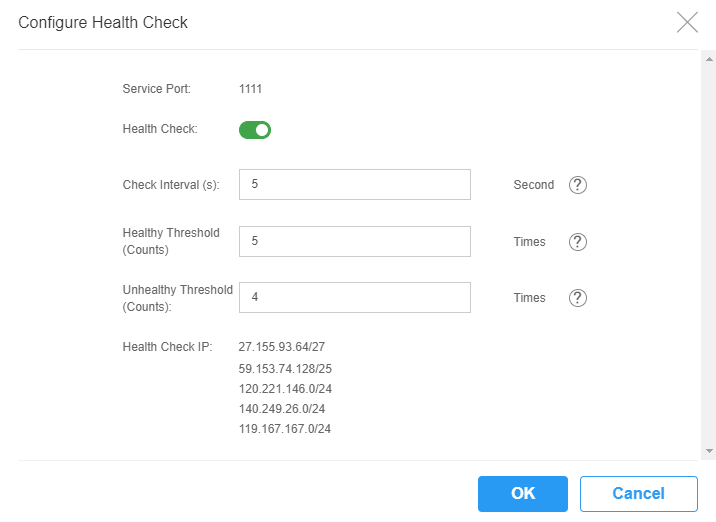Screen dimensions: 716x522
Task: Show help for Unhealthy Threshold
Action: pyautogui.click(x=578, y=298)
